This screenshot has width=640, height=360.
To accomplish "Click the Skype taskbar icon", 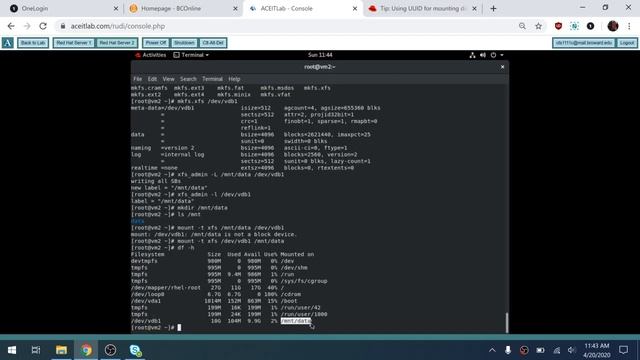I will (135, 350).
